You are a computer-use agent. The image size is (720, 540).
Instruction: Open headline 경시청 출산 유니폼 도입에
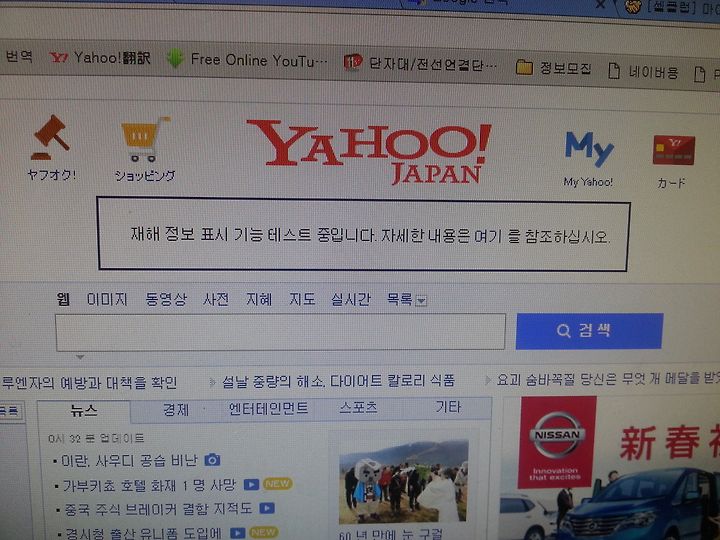143,533
